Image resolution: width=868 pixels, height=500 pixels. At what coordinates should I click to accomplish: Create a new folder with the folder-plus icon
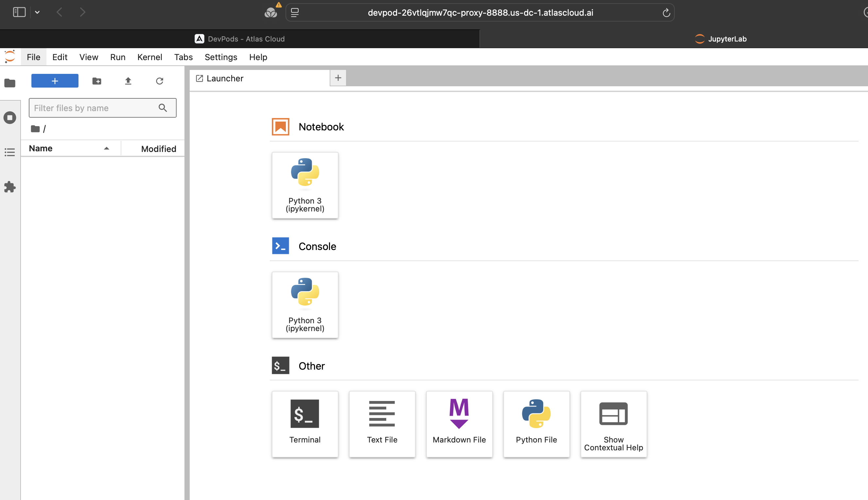pos(97,81)
